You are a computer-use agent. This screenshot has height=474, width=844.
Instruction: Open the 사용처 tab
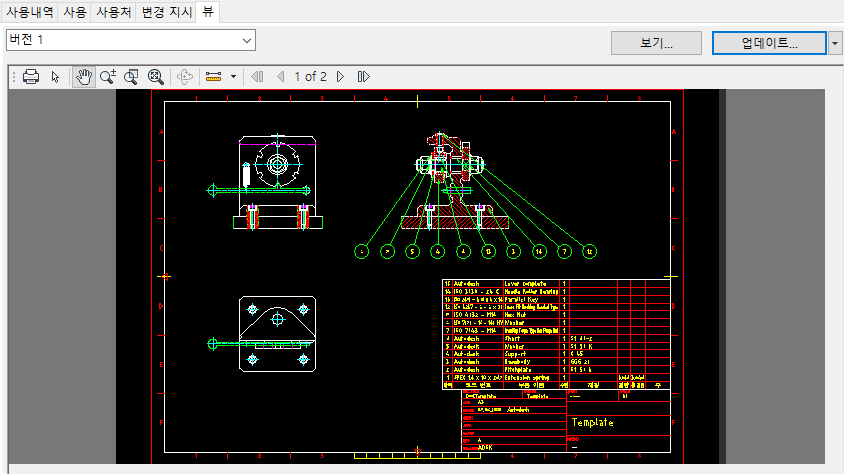[x=113, y=12]
